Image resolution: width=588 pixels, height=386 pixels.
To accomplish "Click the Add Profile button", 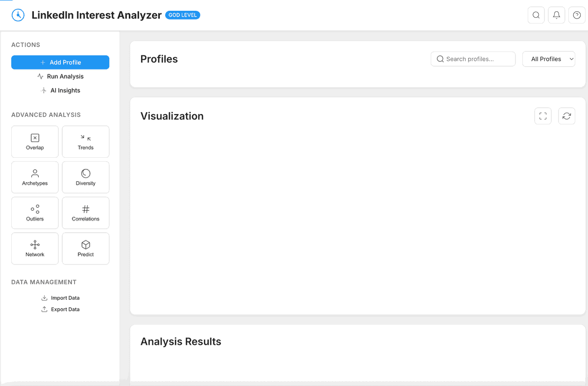I will coord(60,62).
